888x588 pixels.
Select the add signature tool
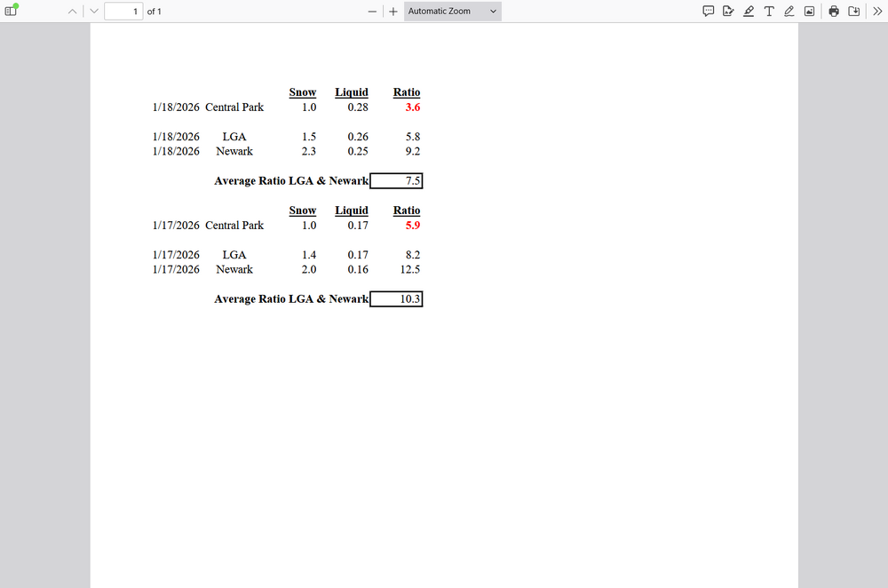point(728,12)
